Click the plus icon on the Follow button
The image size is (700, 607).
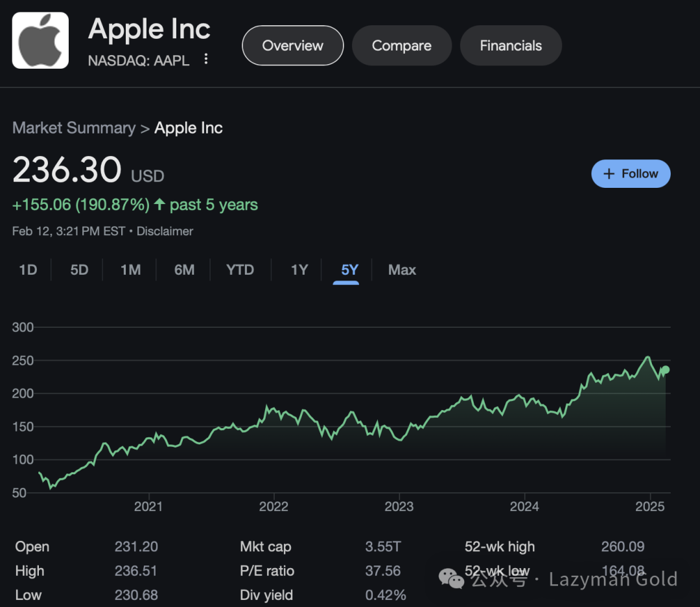point(609,174)
